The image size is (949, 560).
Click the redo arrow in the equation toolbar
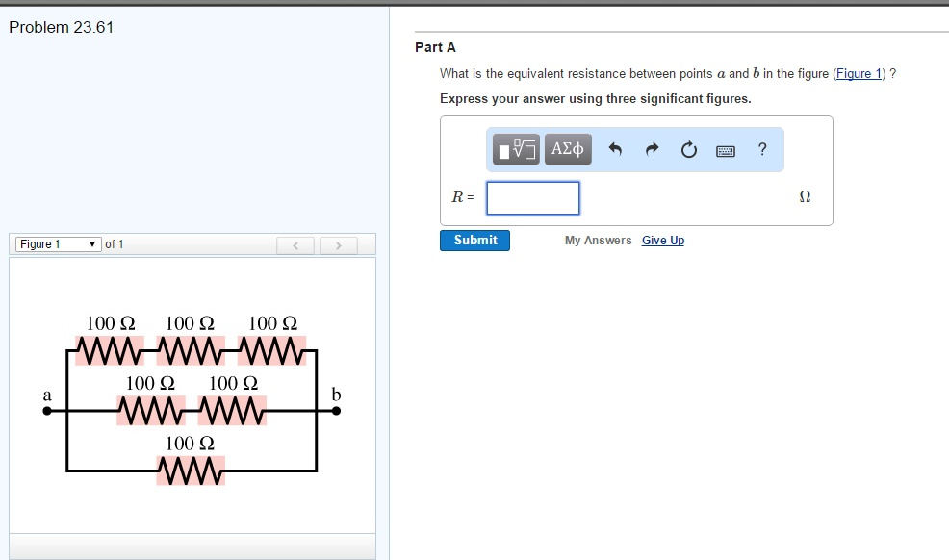[652, 149]
